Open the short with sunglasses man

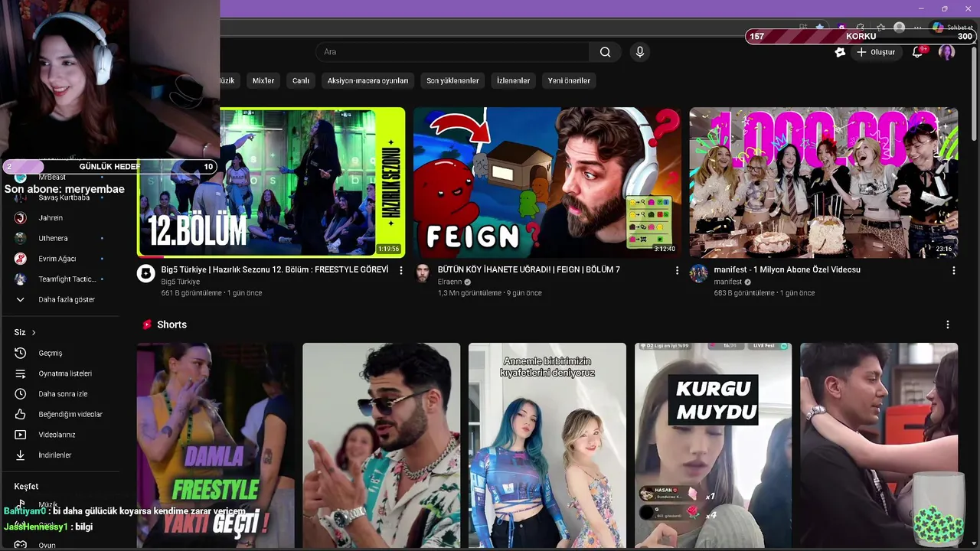381,445
